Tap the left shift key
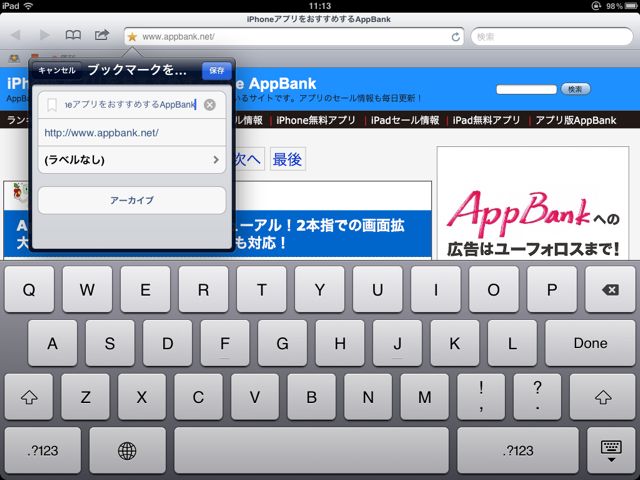 point(29,397)
